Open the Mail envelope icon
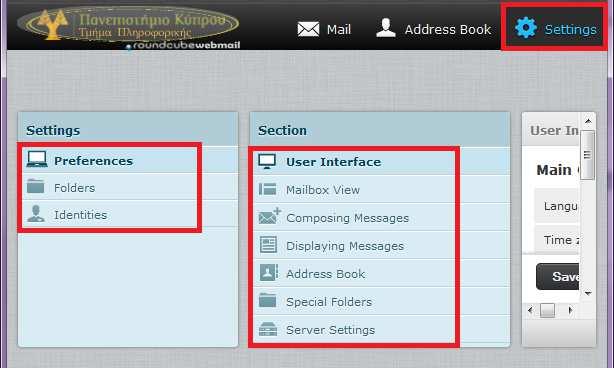Viewport: 614px width, 368px height. [x=308, y=29]
